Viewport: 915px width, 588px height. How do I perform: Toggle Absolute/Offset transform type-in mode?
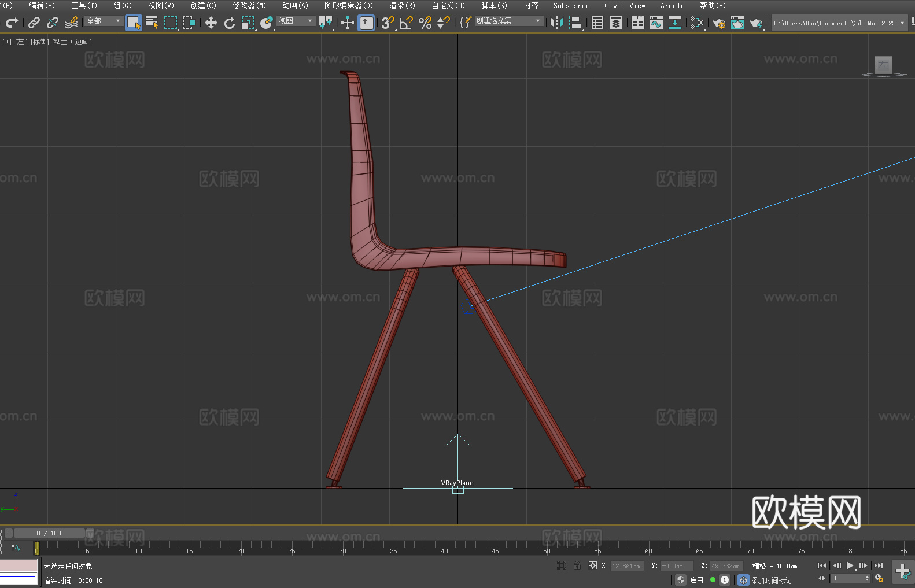pyautogui.click(x=592, y=565)
